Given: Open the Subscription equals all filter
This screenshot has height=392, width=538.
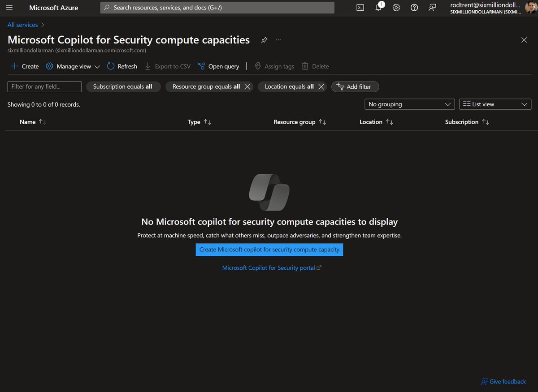Looking at the screenshot, I should coord(123,86).
